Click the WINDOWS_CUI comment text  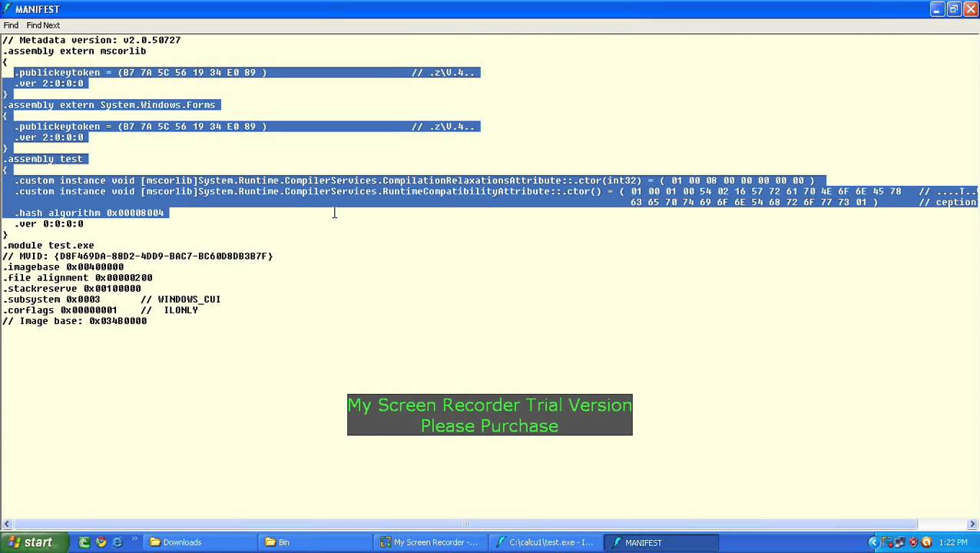pos(189,299)
